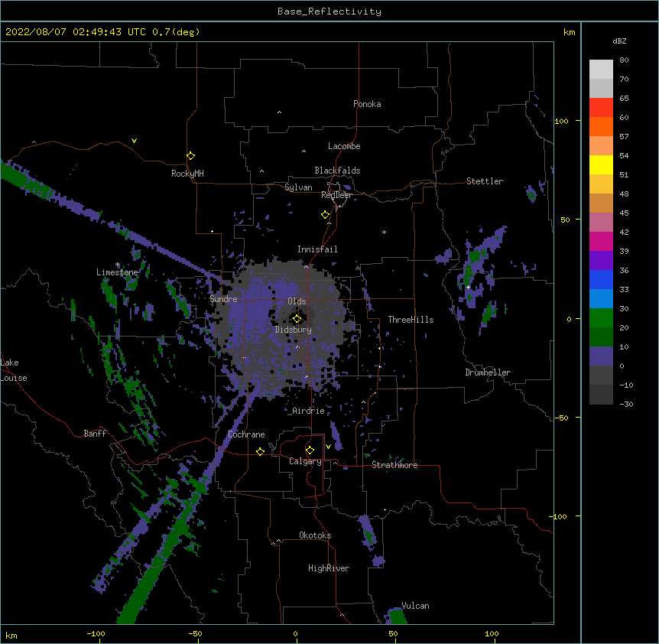Select the RedDeer city label
Viewport: 659px width, 644px height.
pyautogui.click(x=336, y=195)
